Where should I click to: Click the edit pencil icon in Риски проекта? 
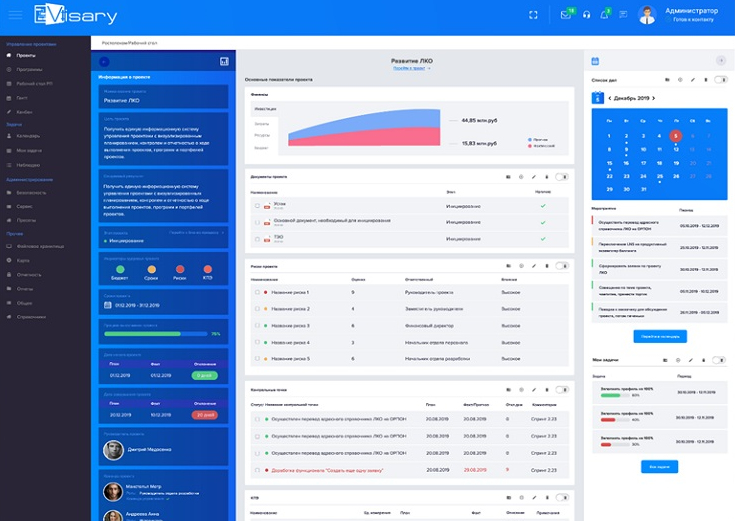(534, 265)
